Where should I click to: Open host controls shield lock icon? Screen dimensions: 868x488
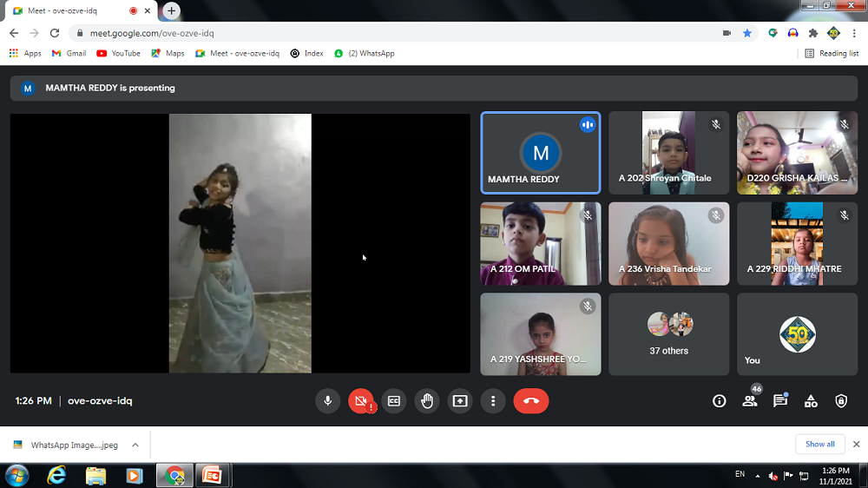coord(840,401)
